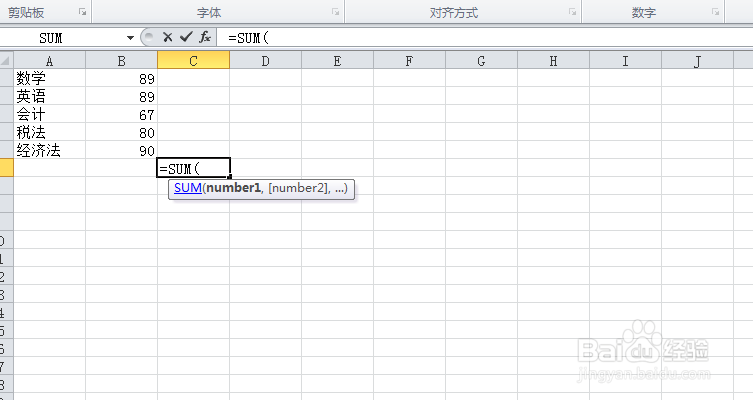Select the score 90 beside 经济法

tap(121, 150)
